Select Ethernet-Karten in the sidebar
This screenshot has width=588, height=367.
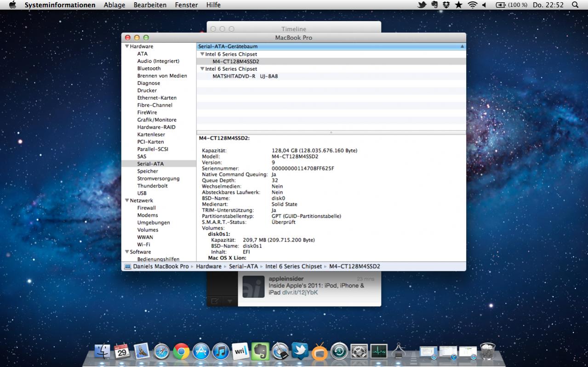coord(157,98)
